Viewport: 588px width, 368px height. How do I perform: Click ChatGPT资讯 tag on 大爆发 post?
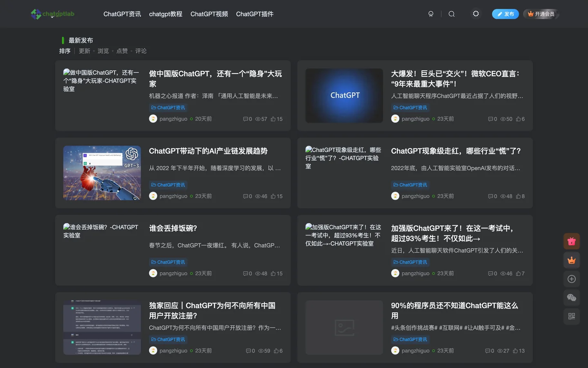pyautogui.click(x=410, y=108)
